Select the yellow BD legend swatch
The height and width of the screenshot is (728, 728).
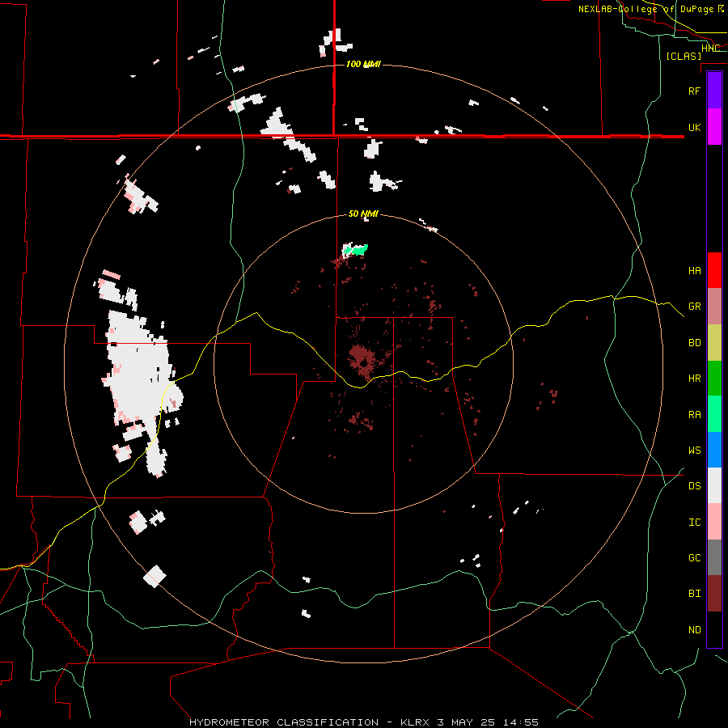click(714, 343)
